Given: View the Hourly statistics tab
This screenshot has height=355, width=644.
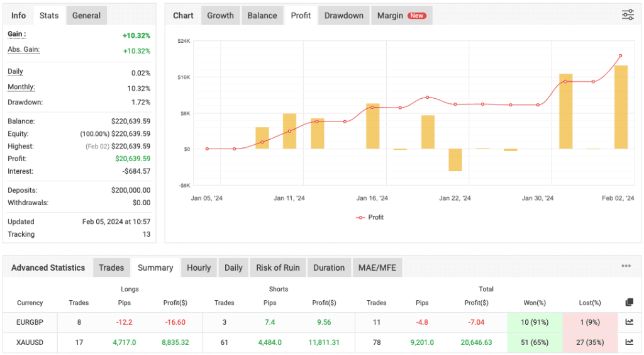Looking at the screenshot, I should tap(199, 268).
